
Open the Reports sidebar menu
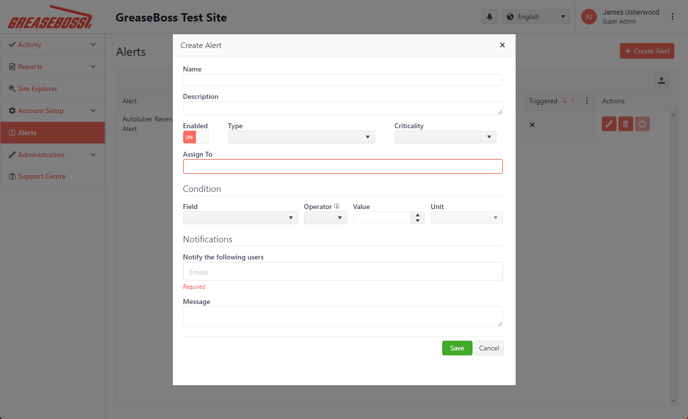[53, 67]
